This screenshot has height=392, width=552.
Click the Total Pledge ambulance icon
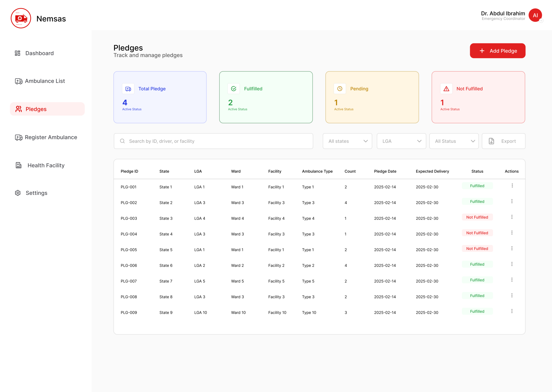pos(128,89)
